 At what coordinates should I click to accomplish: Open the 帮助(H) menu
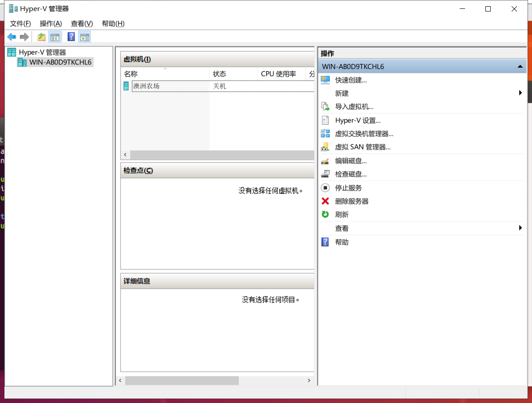click(x=113, y=23)
